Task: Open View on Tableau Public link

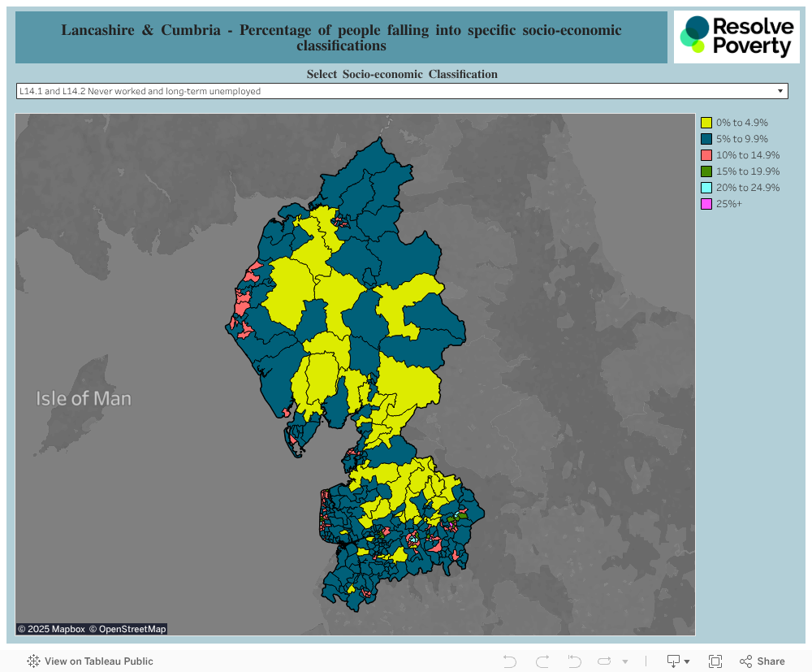Action: point(90,661)
